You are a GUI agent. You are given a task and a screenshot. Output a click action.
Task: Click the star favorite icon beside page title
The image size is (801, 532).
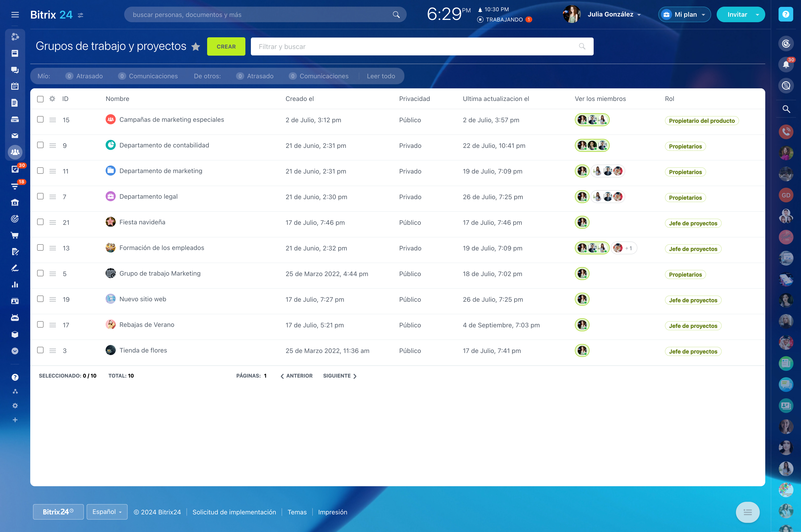(x=196, y=46)
